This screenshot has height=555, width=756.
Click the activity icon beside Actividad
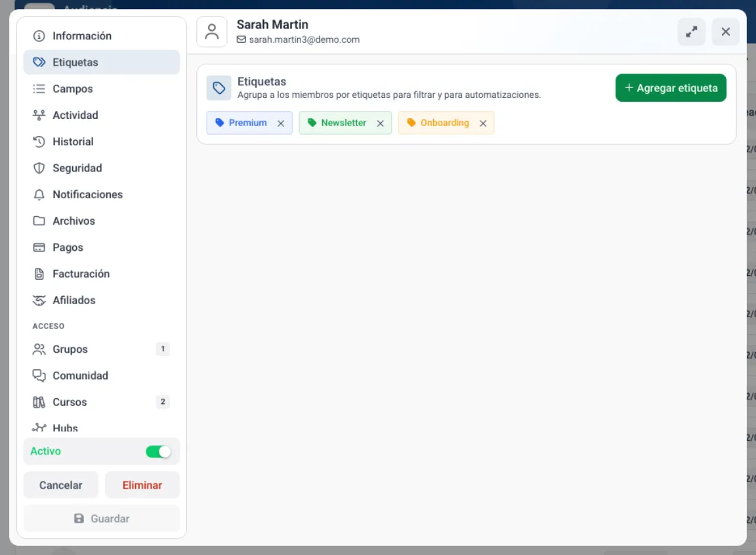coord(39,116)
